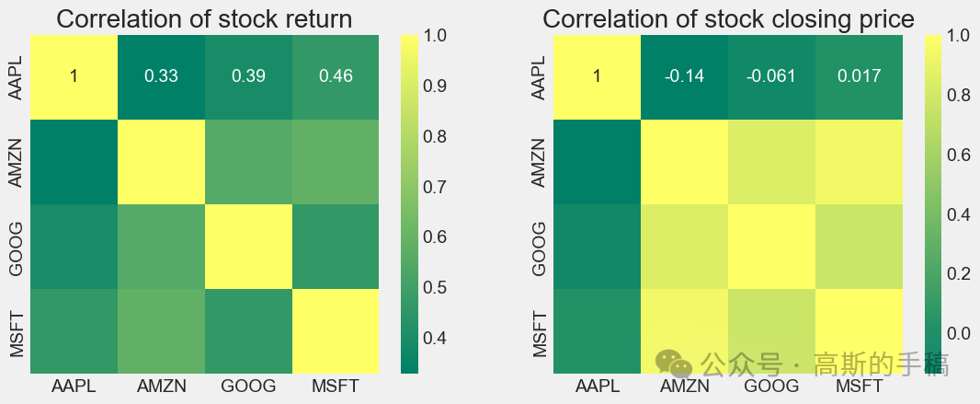Click the return heatmap colorbar
Viewport: 980px width, 404px height.
click(x=409, y=203)
